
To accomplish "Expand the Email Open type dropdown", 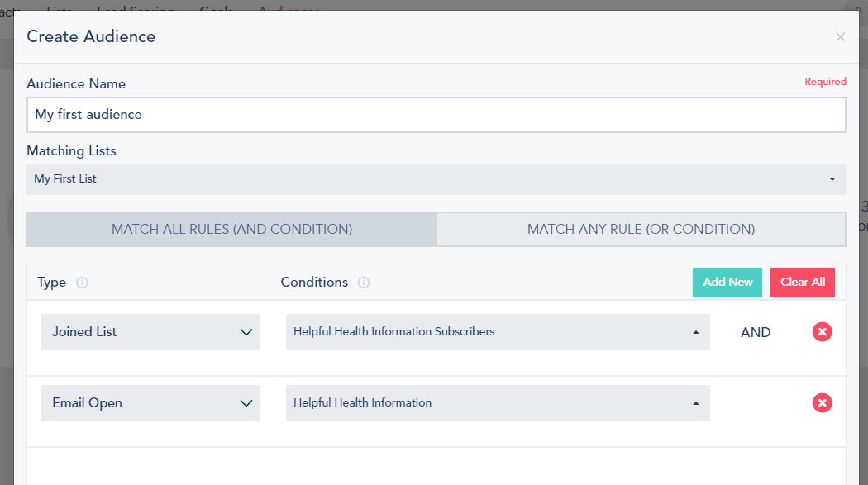I will (150, 403).
